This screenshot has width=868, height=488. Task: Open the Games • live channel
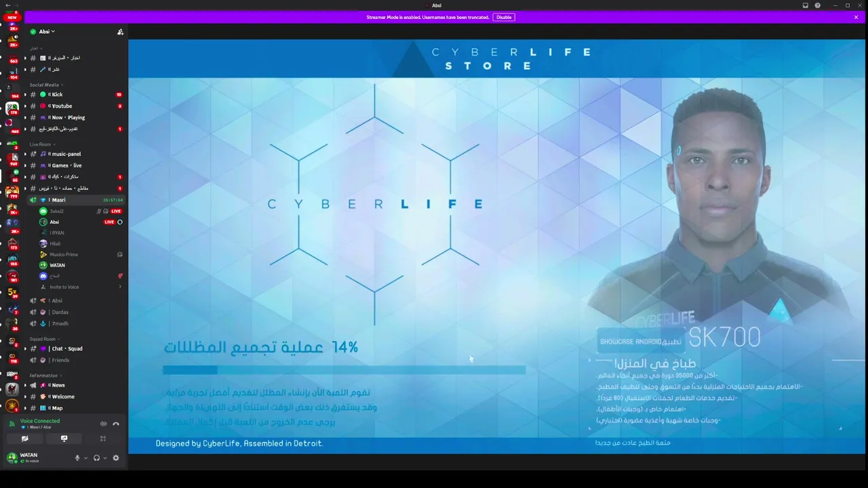pyautogui.click(x=75, y=165)
